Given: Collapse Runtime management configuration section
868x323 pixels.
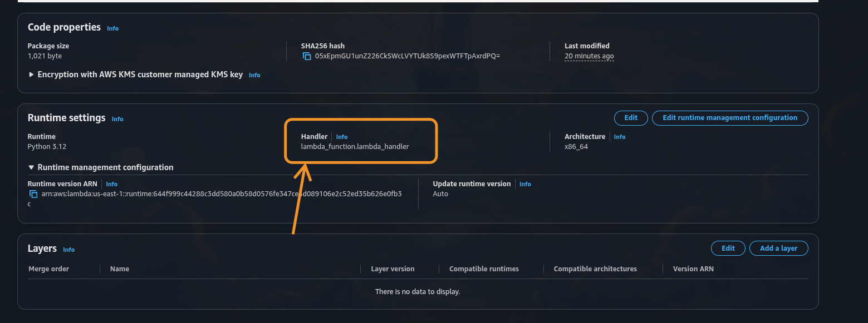Looking at the screenshot, I should click(x=32, y=167).
